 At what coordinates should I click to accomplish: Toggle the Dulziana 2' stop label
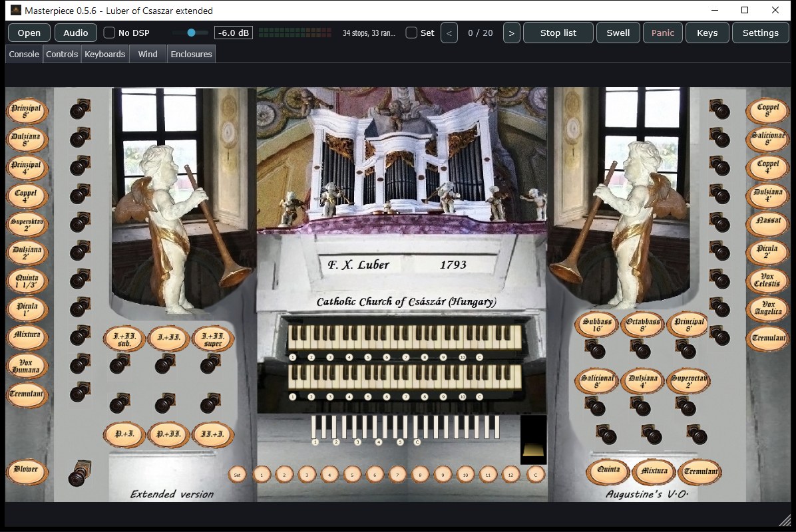(27, 253)
